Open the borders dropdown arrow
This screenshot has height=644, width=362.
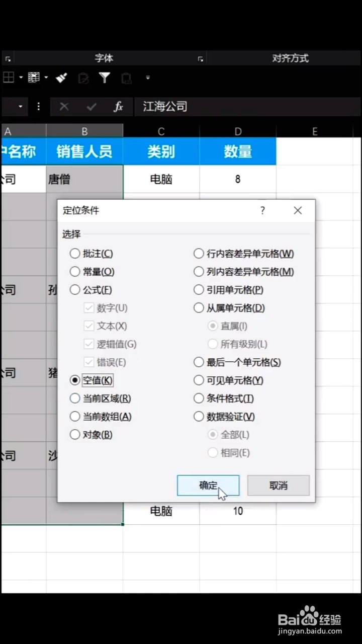coord(21,77)
